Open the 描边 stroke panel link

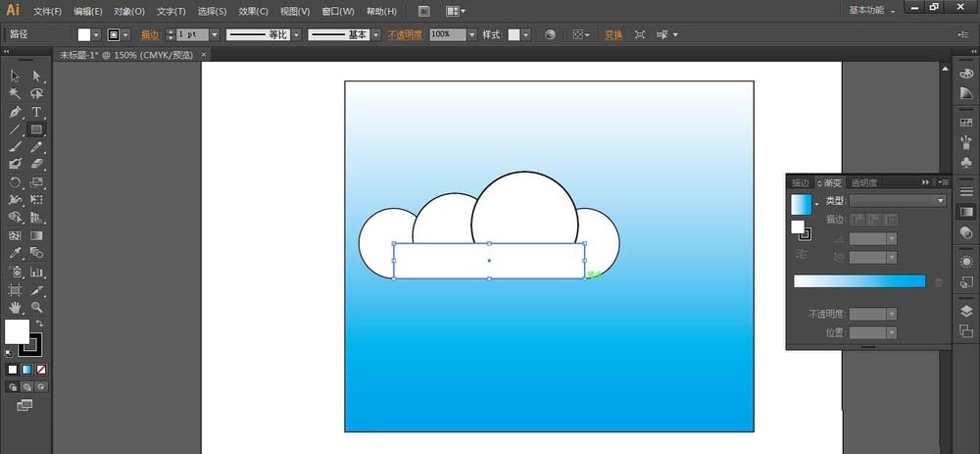[150, 35]
